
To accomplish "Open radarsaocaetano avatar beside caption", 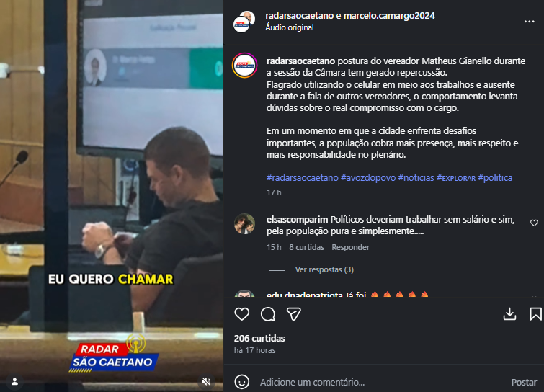I will point(244,66).
